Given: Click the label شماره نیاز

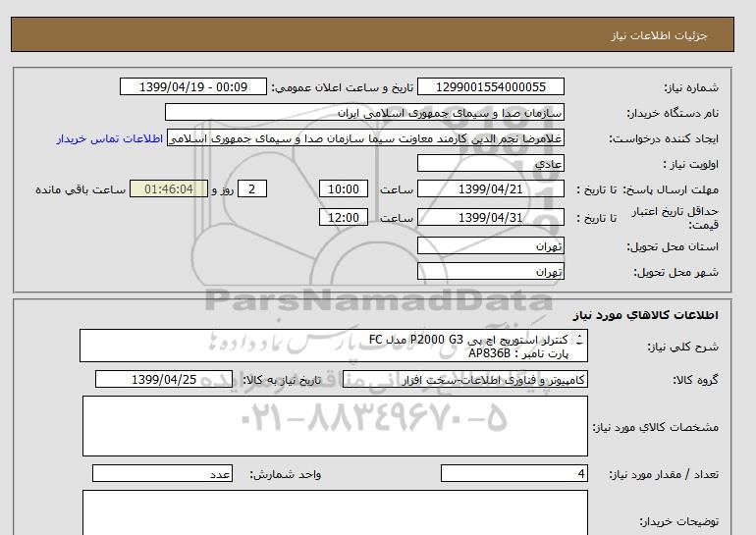Looking at the screenshot, I should (x=691, y=87).
